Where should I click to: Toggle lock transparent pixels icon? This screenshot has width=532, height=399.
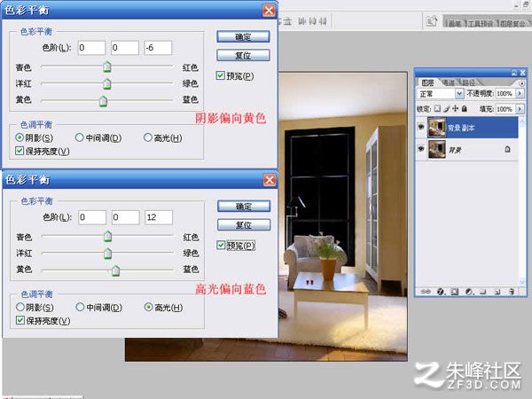click(437, 108)
